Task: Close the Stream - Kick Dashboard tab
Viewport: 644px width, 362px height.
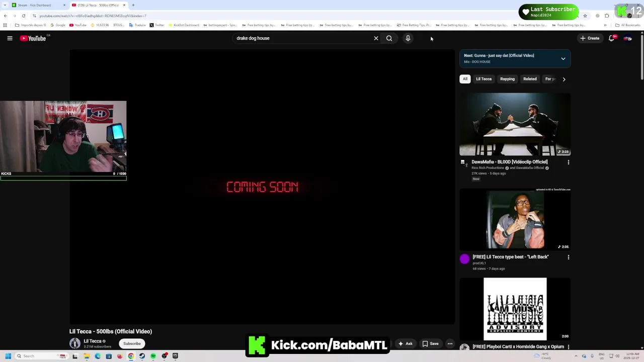Action: [x=64, y=5]
